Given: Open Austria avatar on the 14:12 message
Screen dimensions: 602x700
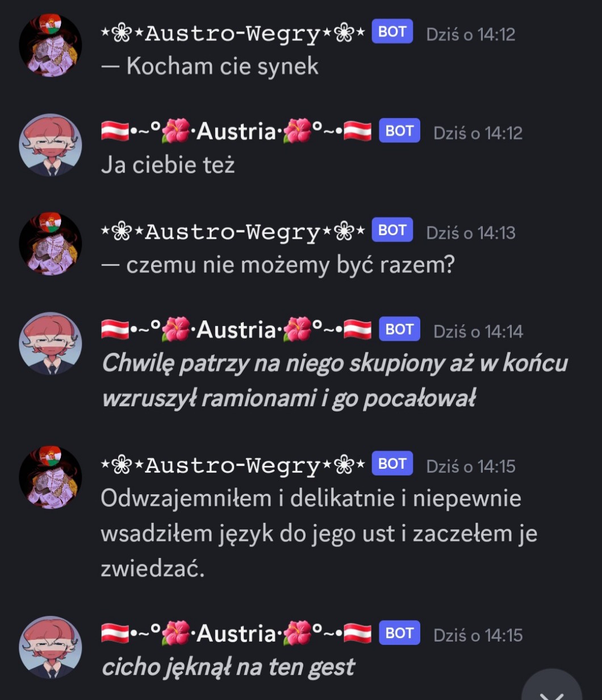Looking at the screenshot, I should click(x=51, y=145).
